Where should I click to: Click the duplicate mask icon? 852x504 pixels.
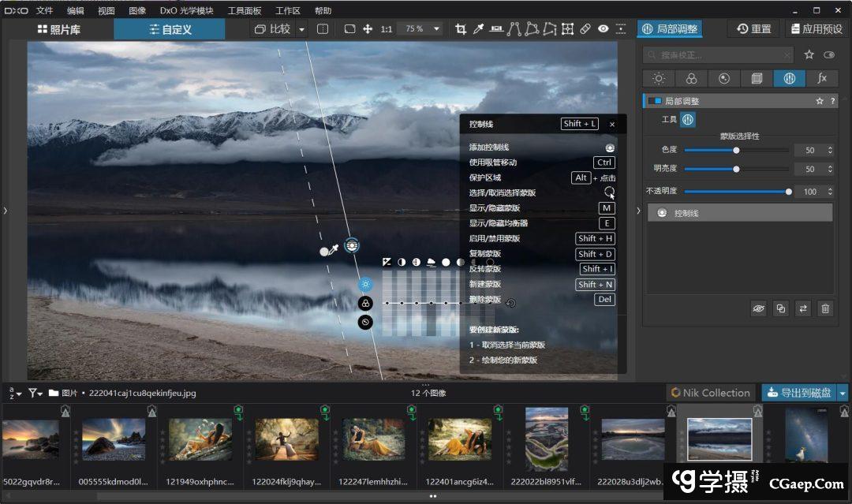point(780,309)
